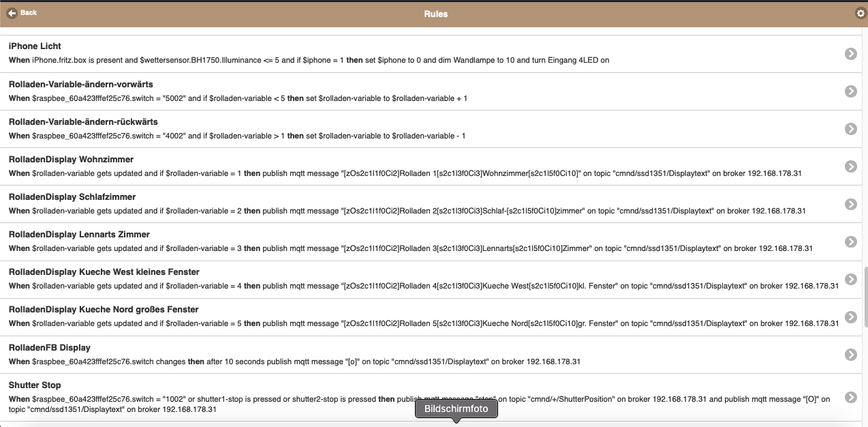This screenshot has width=868, height=427.
Task: Open chevron for Shutter Stop rule
Action: point(850,397)
